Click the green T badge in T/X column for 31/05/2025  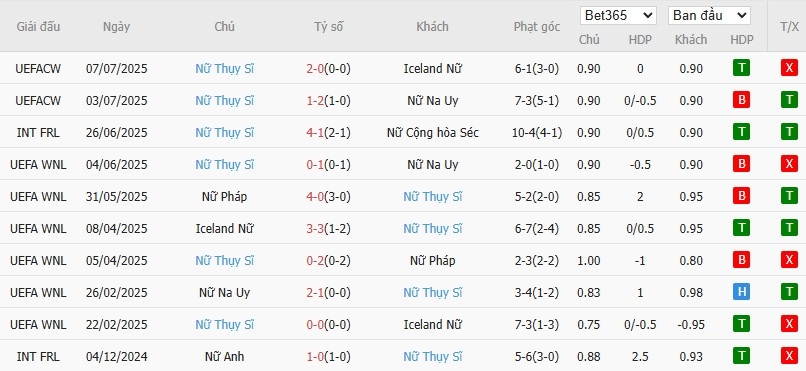pos(789,196)
